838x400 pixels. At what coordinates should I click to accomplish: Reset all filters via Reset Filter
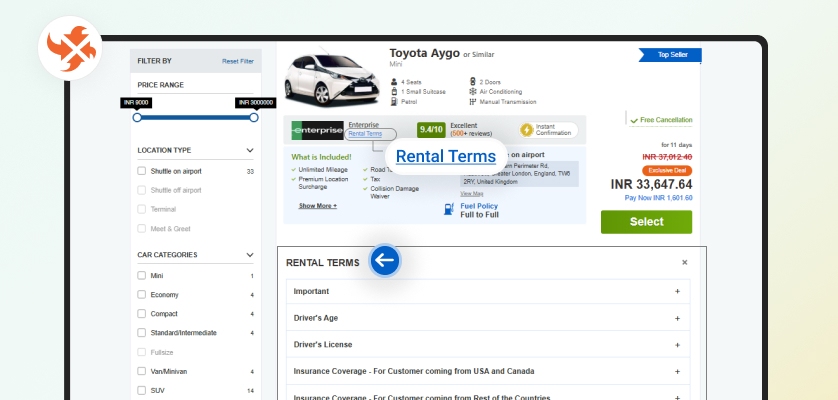[x=238, y=61]
